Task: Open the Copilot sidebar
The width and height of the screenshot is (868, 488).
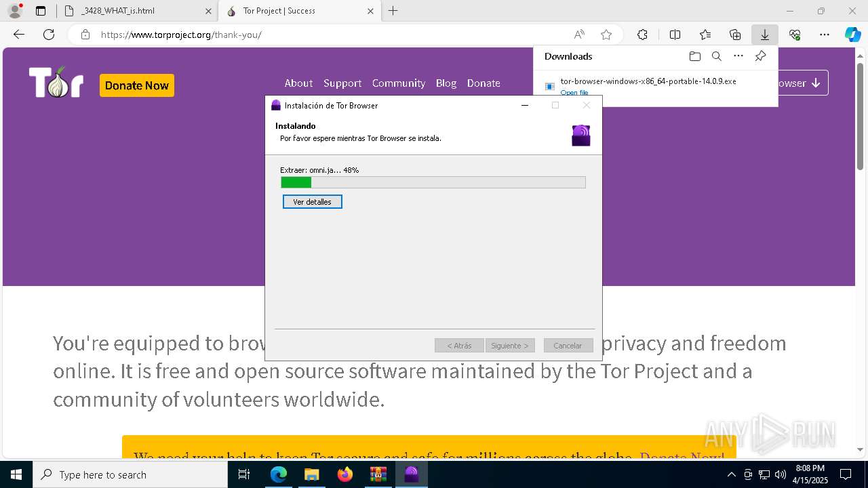Action: 852,35
